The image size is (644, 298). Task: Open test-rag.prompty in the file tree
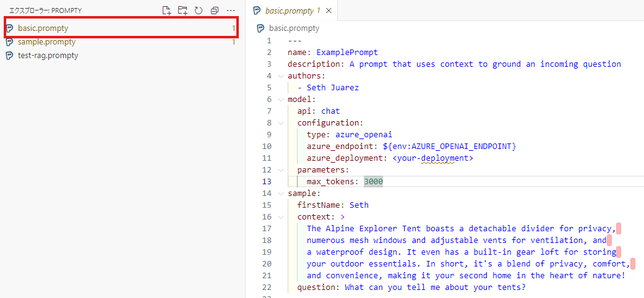pos(121,56)
